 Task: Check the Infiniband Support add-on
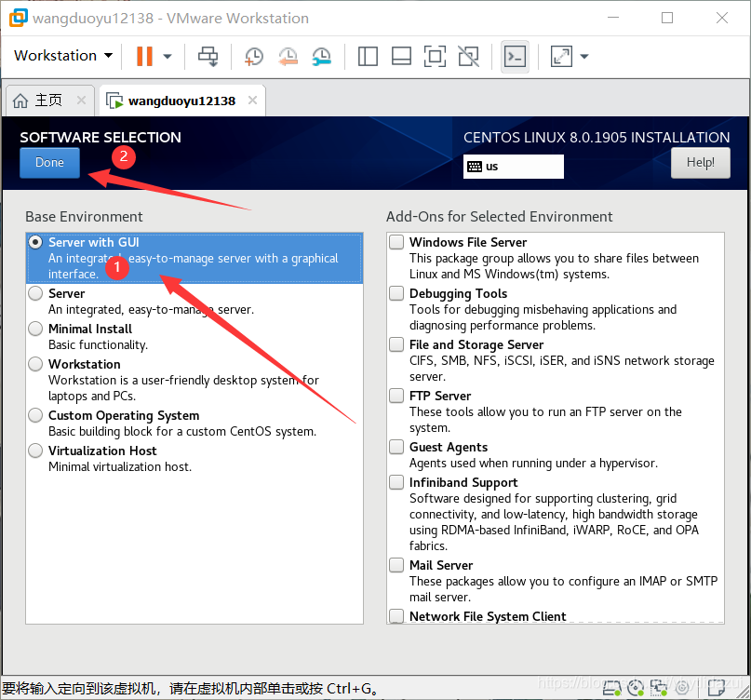[396, 482]
